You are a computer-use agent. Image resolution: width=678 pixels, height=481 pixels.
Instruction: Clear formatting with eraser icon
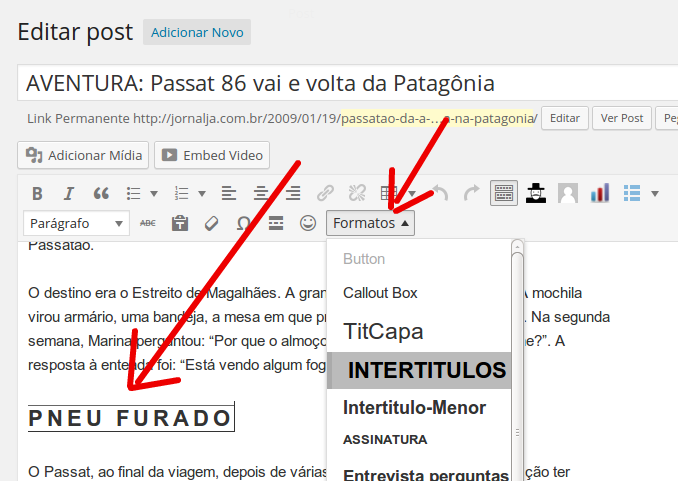[x=211, y=223]
